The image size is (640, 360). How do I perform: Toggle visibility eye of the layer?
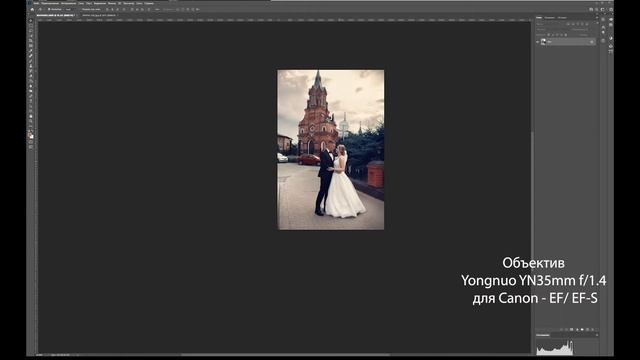pyautogui.click(x=538, y=42)
